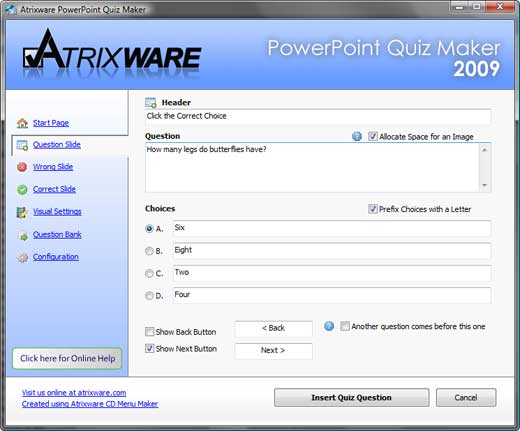
Task: Open Visit us online at atrixware.com link
Action: (x=74, y=393)
